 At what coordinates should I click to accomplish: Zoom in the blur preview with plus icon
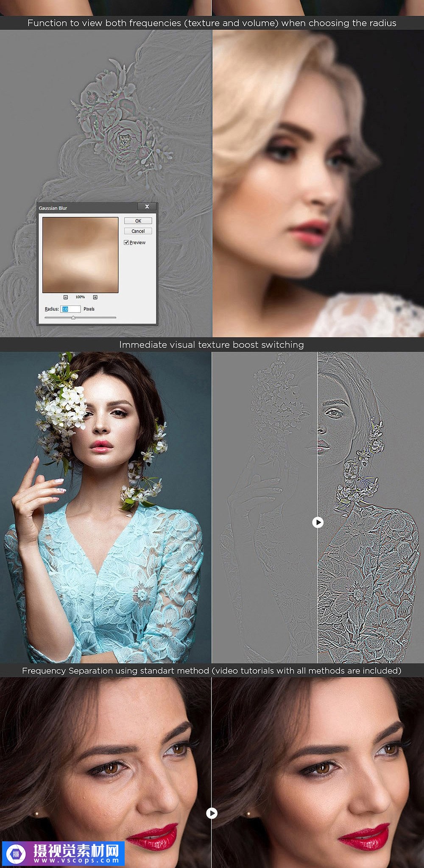(x=95, y=297)
